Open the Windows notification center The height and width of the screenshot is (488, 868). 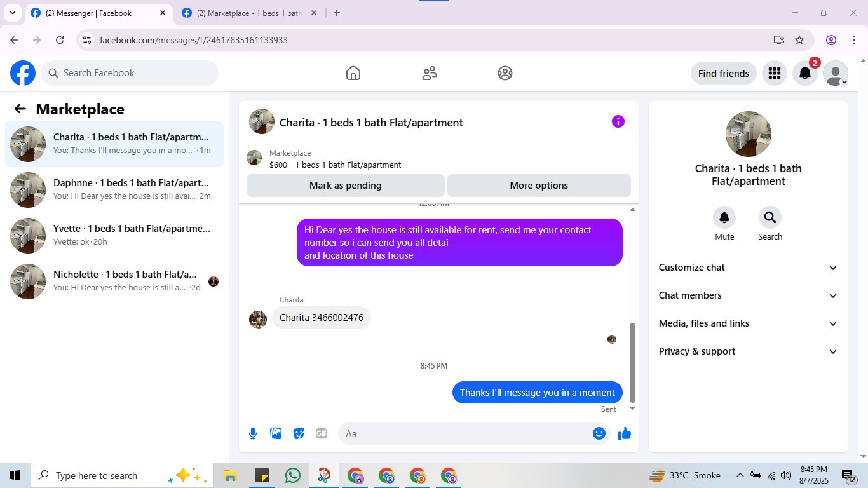850,475
